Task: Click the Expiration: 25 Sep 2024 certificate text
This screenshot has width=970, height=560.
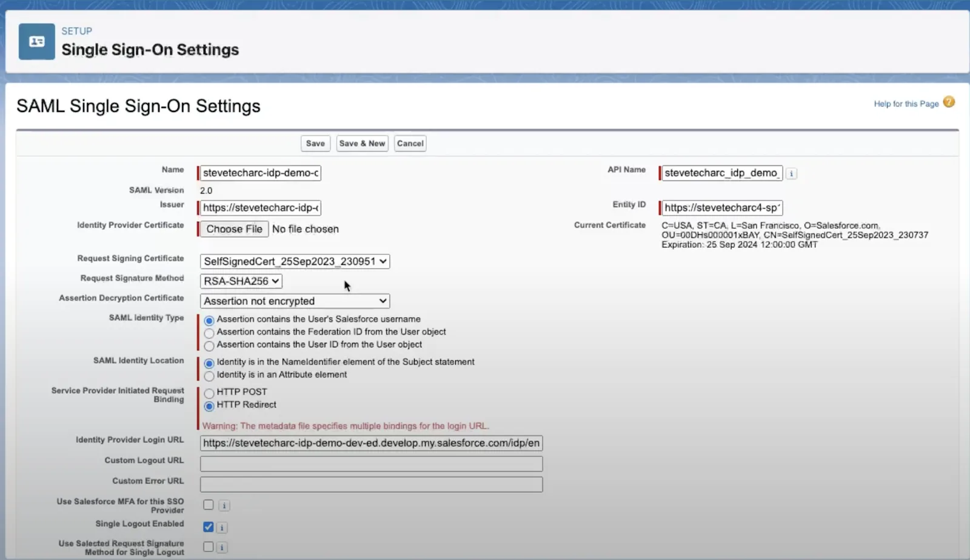Action: [740, 245]
